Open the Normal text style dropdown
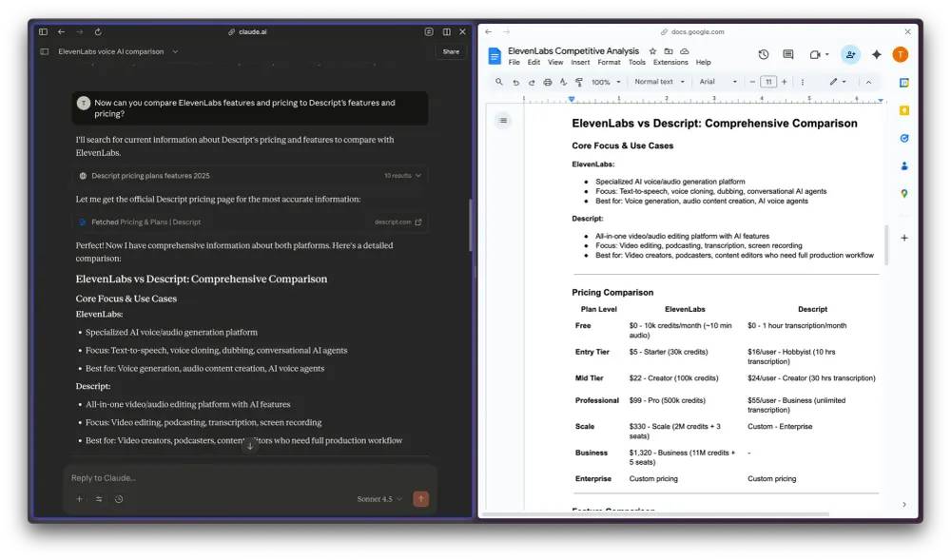 pos(659,82)
